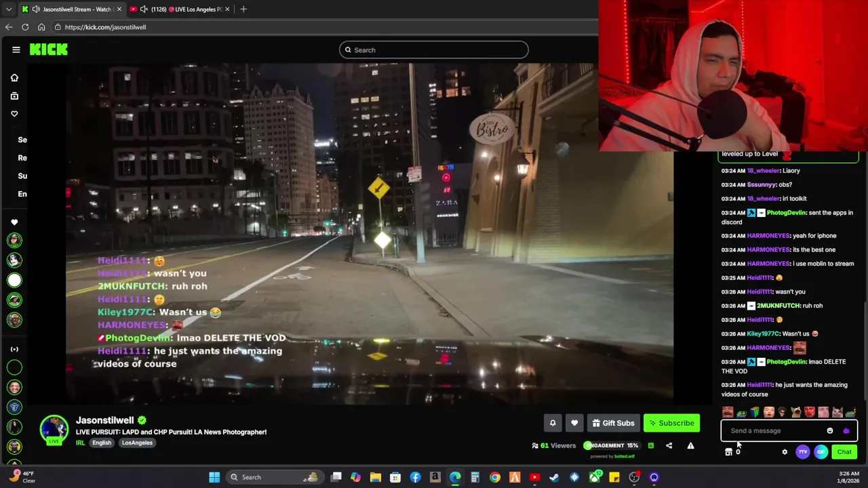The image size is (868, 488).
Task: Open emoji picker in chat box
Action: pos(830,430)
